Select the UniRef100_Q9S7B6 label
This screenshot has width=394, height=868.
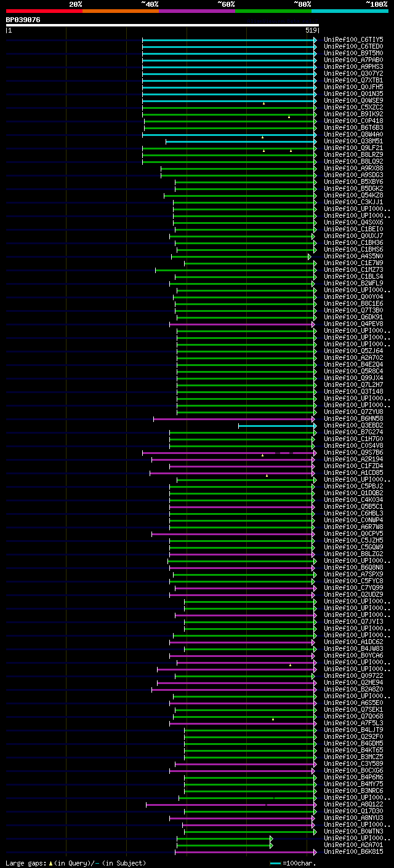point(354,452)
